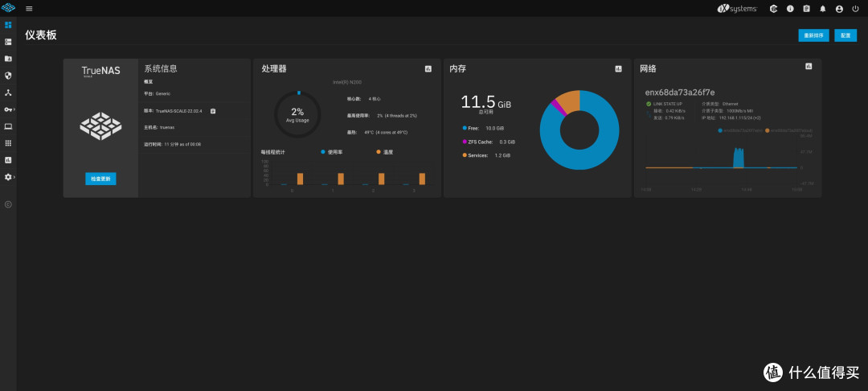Click the 仪表板 dashboard page title
Image resolution: width=868 pixels, height=391 pixels.
click(41, 35)
